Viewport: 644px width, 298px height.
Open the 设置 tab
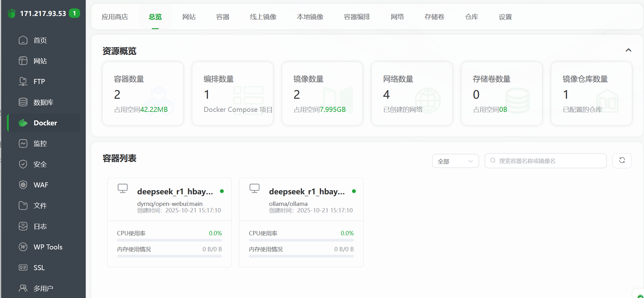505,17
